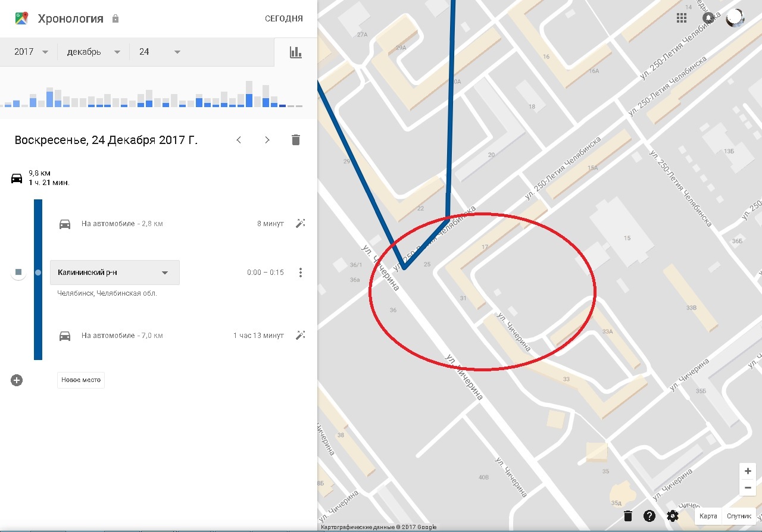Click the magic wand edit icon for 7,0 km drive
This screenshot has height=532, width=762.
(x=300, y=336)
